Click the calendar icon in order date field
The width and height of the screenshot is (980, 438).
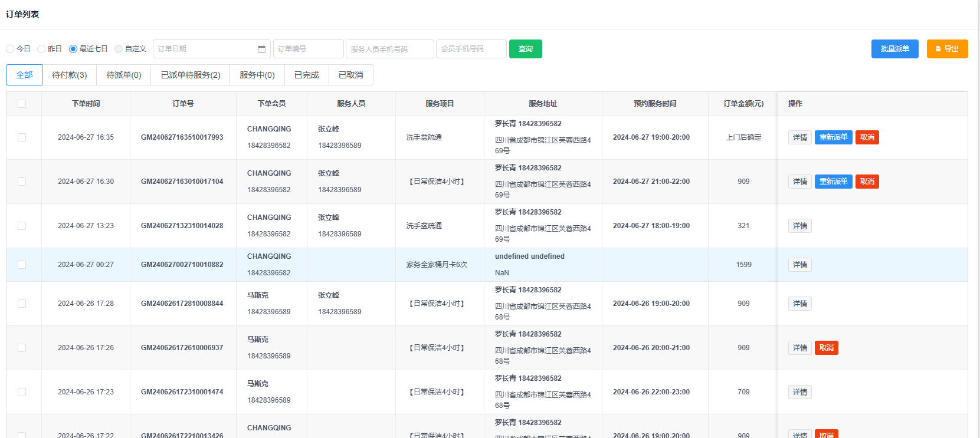tap(261, 49)
